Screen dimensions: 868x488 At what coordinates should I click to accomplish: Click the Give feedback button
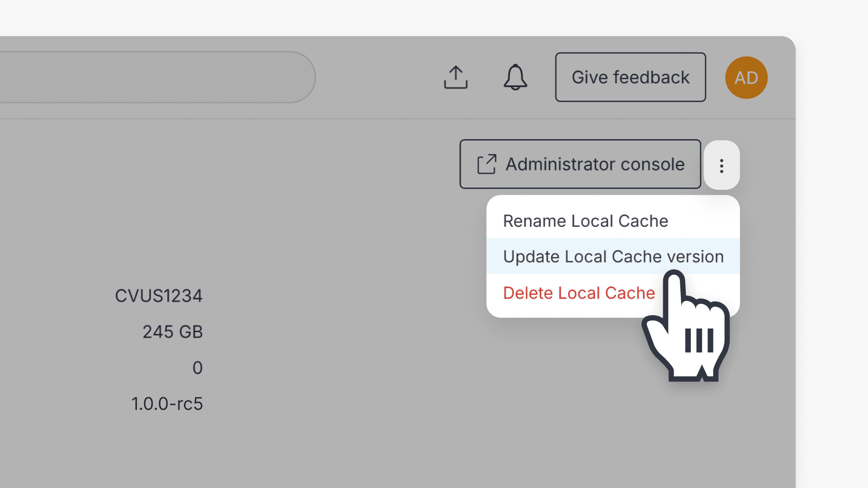tap(630, 77)
